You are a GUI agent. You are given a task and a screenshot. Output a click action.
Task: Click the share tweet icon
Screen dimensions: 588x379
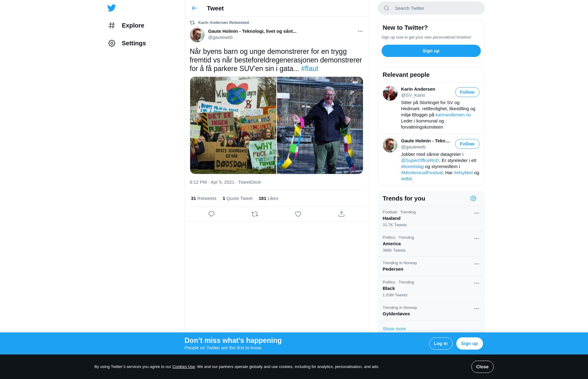pos(341,214)
